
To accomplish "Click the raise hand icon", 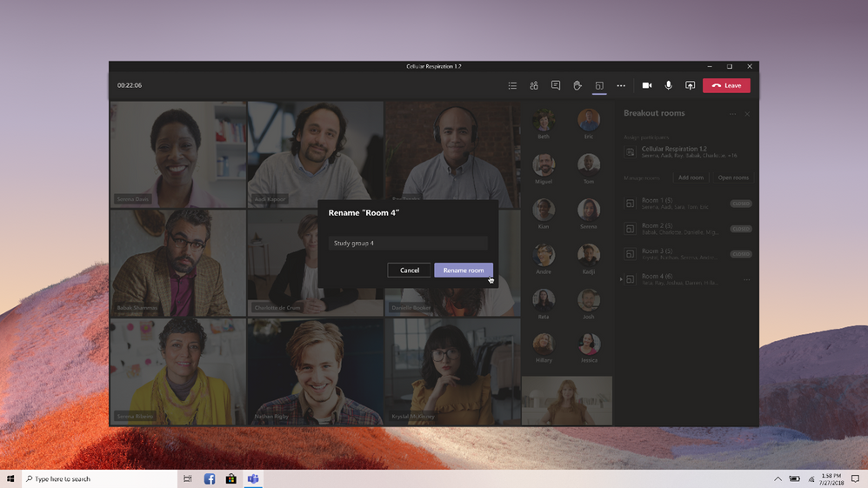I will tap(578, 85).
